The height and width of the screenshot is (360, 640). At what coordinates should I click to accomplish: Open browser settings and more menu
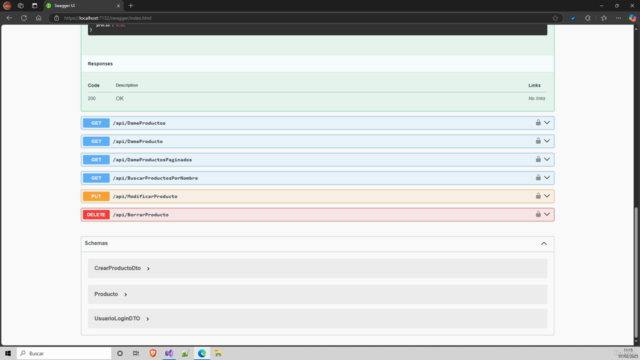pyautogui.click(x=618, y=18)
